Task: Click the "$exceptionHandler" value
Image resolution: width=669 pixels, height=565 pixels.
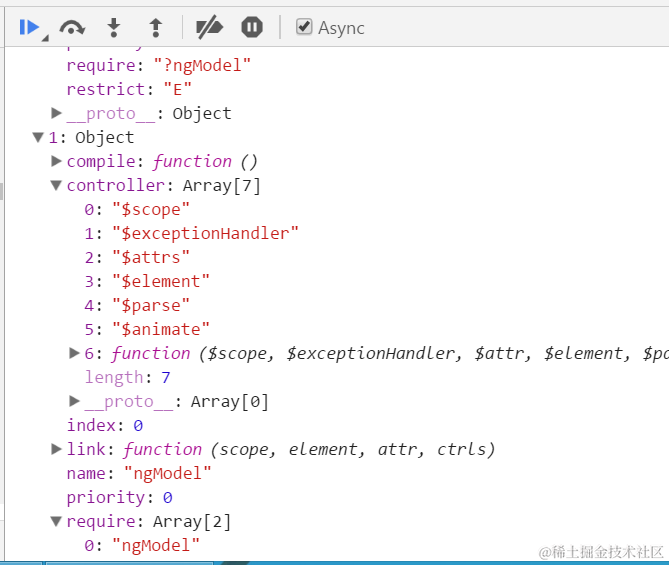Action: (205, 233)
